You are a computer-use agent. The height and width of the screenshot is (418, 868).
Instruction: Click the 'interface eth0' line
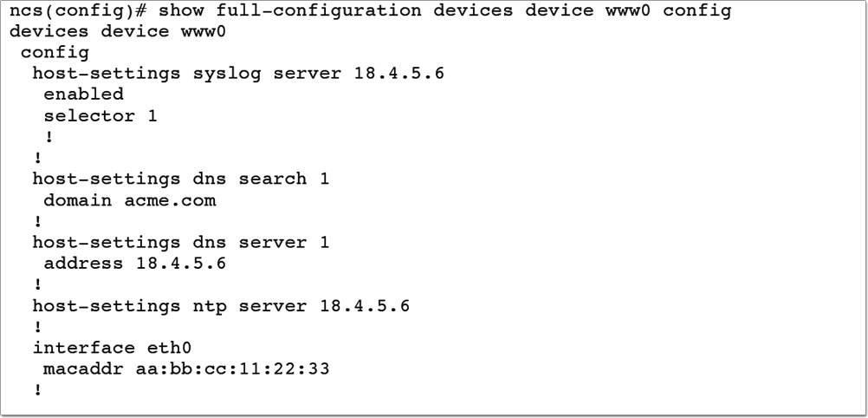112,348
